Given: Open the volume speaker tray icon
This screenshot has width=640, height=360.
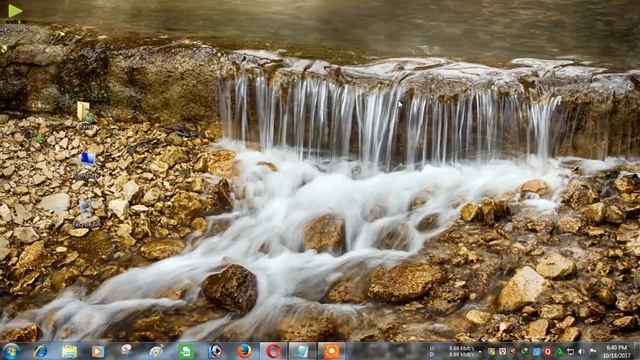Looking at the screenshot, I should [581, 352].
